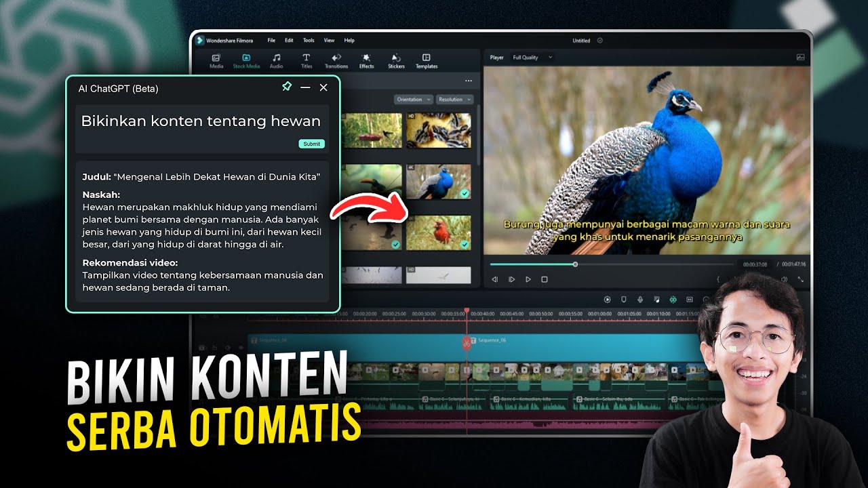Select the HD quail chicks stock thumbnail
Viewport: 868px width, 488px height.
click(438, 130)
